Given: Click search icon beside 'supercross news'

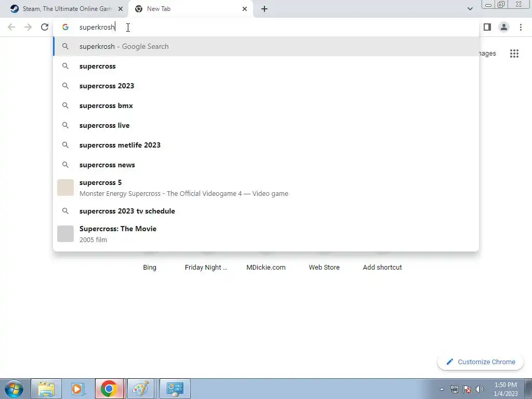Looking at the screenshot, I should coord(65,165).
